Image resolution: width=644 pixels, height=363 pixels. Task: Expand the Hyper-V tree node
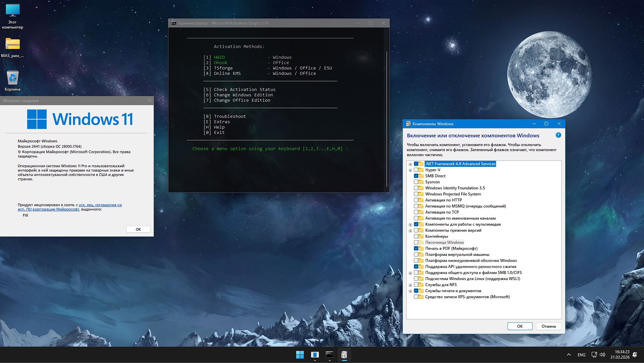point(411,170)
